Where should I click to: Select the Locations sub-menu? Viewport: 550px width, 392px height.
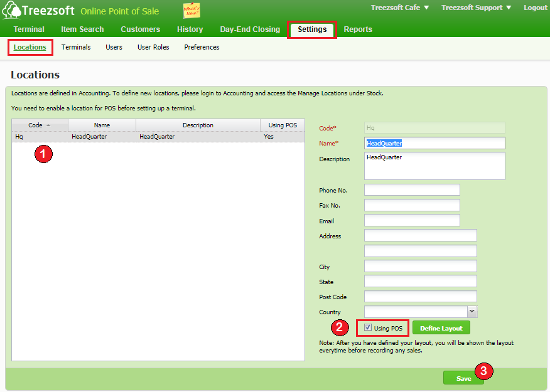click(30, 47)
